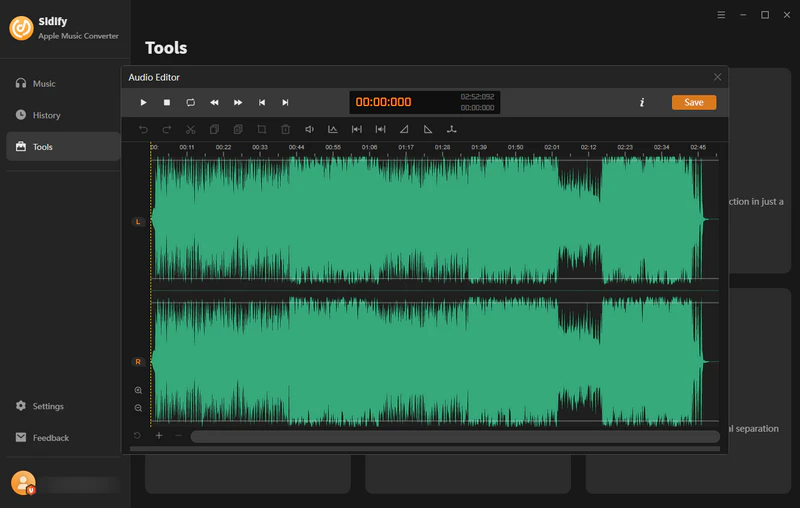The width and height of the screenshot is (800, 508).
Task: Click the 02:12 mark on timeline ruler
Action: [x=588, y=147]
